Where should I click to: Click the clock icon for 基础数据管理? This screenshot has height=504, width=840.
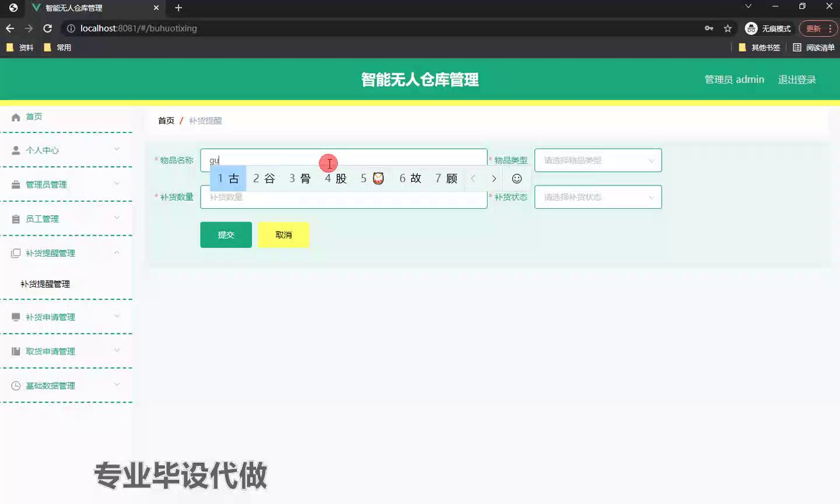coord(16,386)
